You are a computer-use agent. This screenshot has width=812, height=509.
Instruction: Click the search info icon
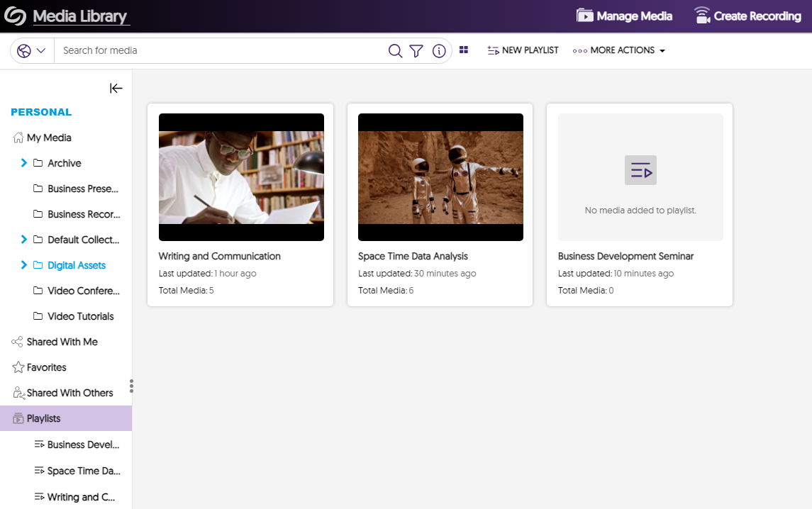click(439, 50)
